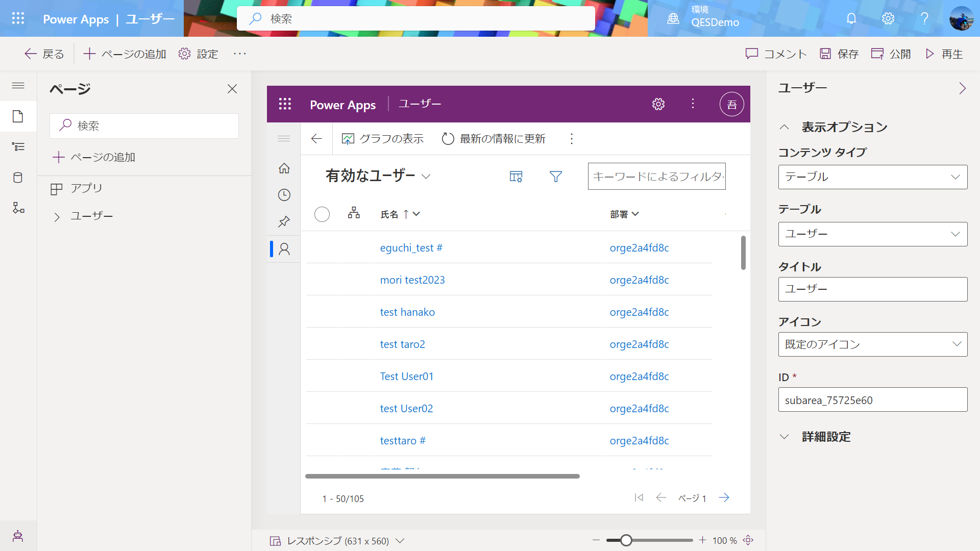Click ページの追加 in the command bar
This screenshot has height=551, width=980.
coord(125,54)
